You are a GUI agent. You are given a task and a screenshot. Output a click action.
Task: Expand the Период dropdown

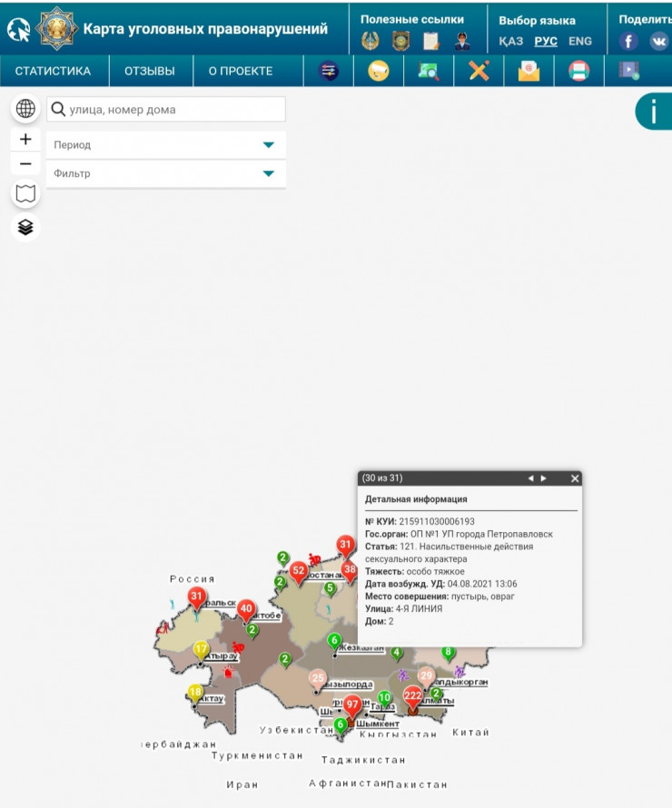166,144
